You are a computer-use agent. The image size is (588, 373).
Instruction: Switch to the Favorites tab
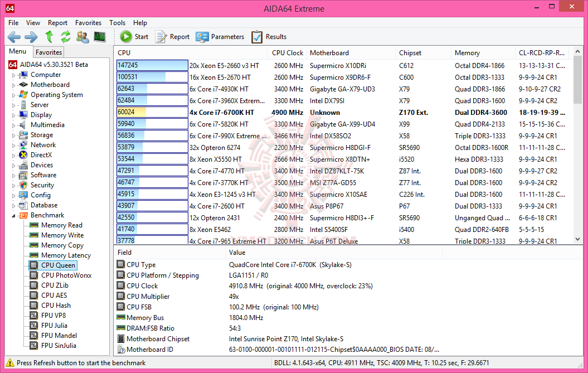(48, 52)
